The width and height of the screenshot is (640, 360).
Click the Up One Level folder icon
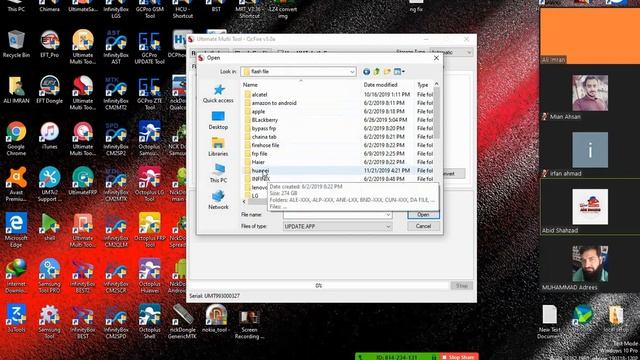(376, 72)
